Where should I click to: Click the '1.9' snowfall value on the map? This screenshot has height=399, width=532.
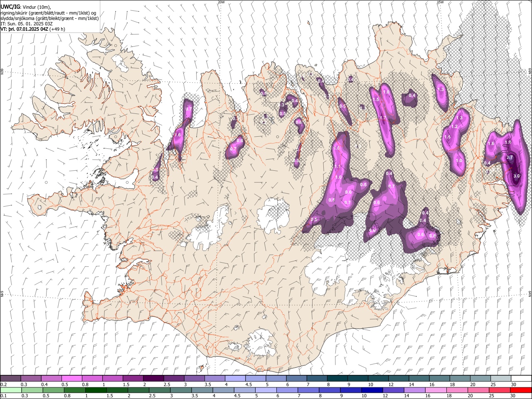click(507, 142)
